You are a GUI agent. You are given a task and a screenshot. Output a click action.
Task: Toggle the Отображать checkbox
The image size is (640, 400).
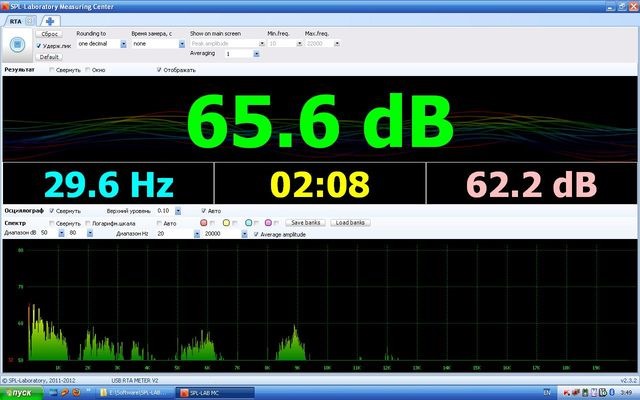[x=159, y=70]
